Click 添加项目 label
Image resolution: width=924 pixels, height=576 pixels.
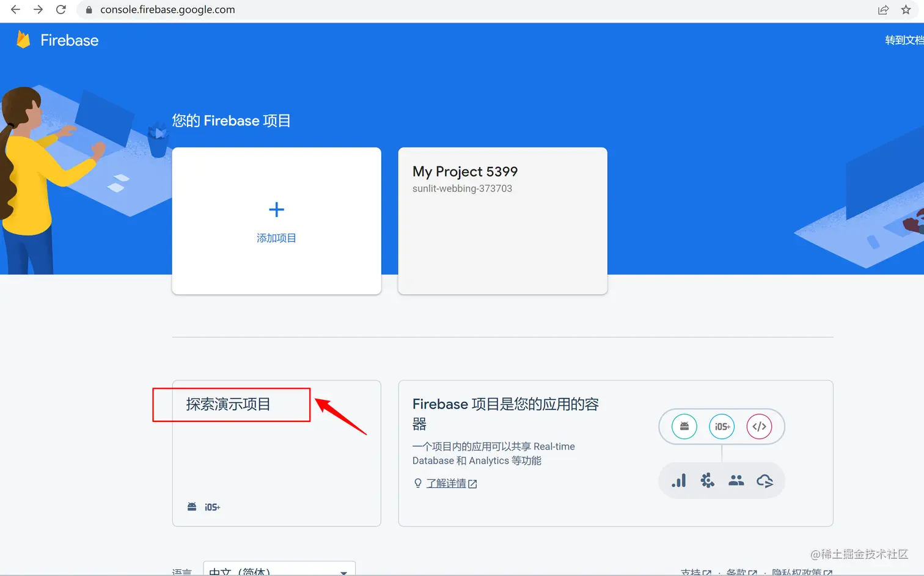click(x=276, y=238)
